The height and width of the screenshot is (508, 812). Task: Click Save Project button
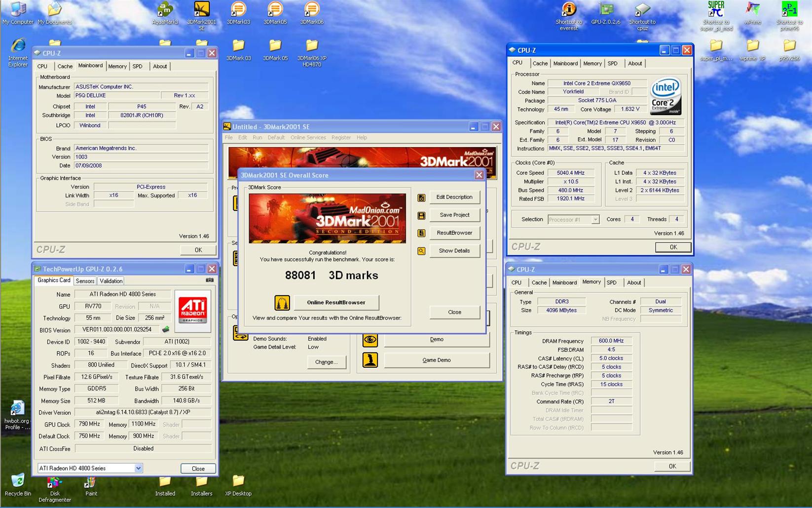click(x=454, y=215)
